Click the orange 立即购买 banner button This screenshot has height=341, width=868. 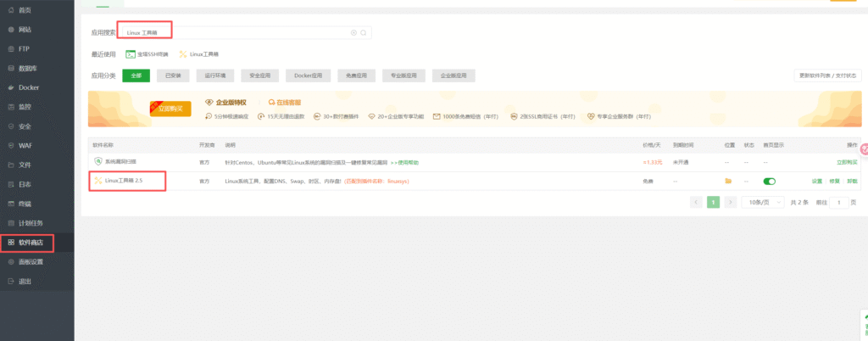pos(170,109)
